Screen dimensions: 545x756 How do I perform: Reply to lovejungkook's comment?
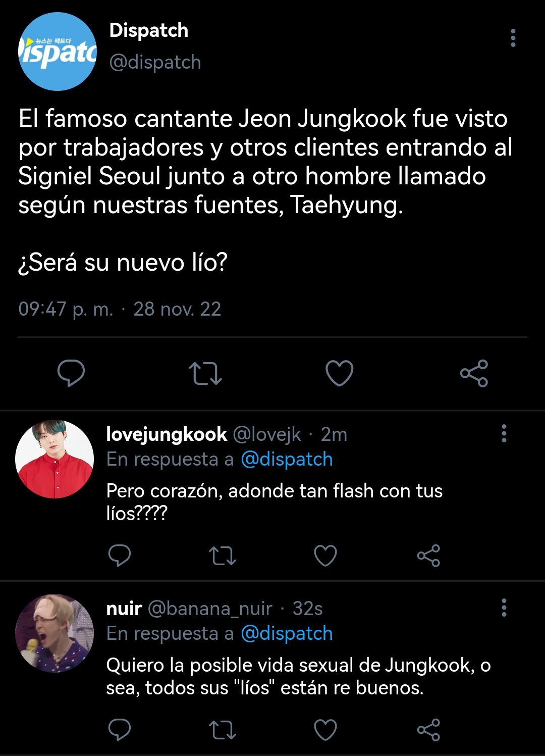[x=120, y=556]
